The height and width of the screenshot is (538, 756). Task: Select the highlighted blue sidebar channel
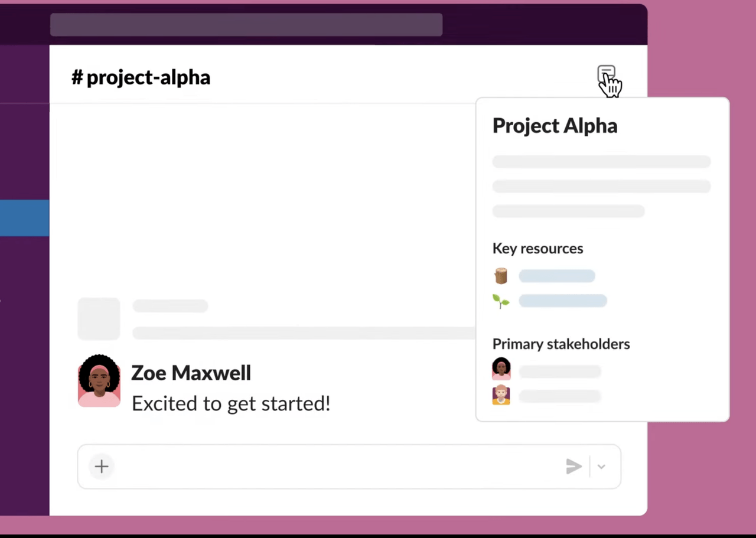pyautogui.click(x=24, y=218)
